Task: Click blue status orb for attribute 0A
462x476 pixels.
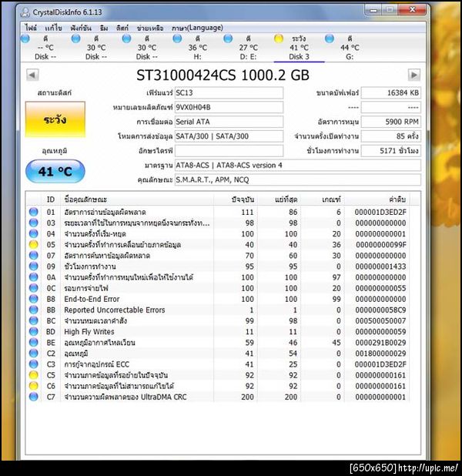Action: (x=34, y=277)
